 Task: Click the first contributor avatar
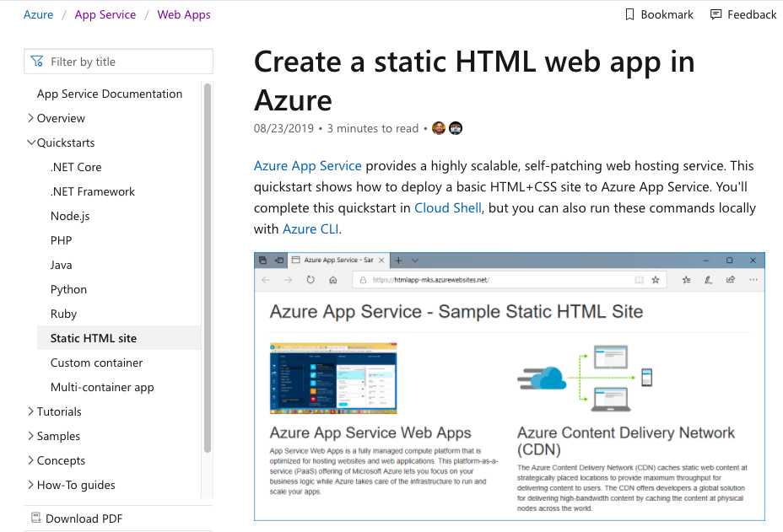pyautogui.click(x=439, y=128)
